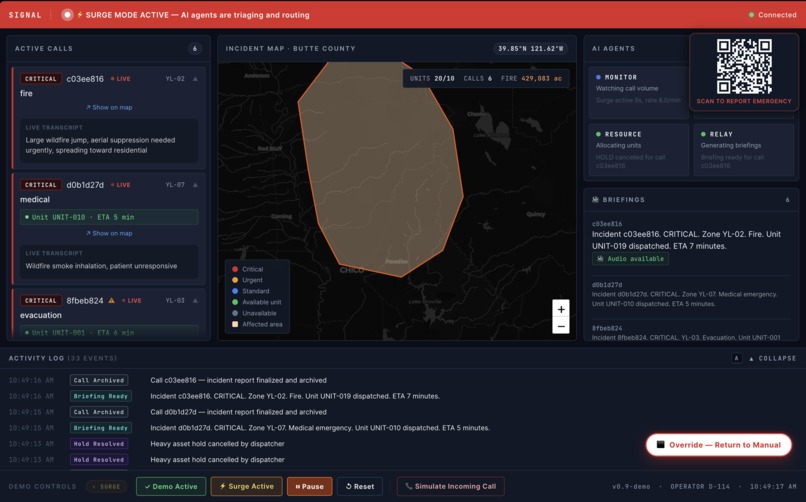Image resolution: width=806 pixels, height=502 pixels.
Task: Click the SIGNAL logo in the top banner
Action: [x=25, y=15]
